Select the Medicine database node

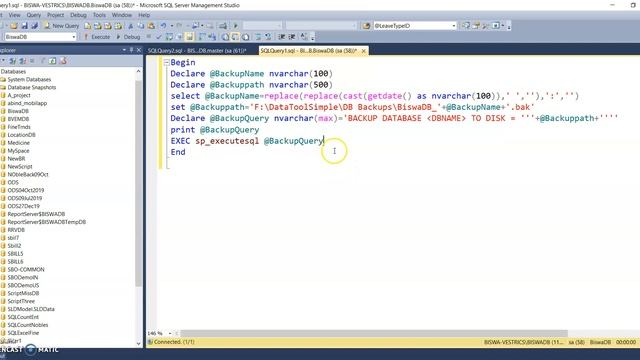(18, 143)
